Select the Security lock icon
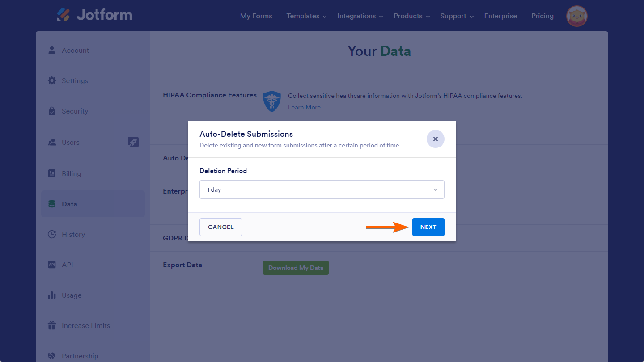 pos(52,111)
